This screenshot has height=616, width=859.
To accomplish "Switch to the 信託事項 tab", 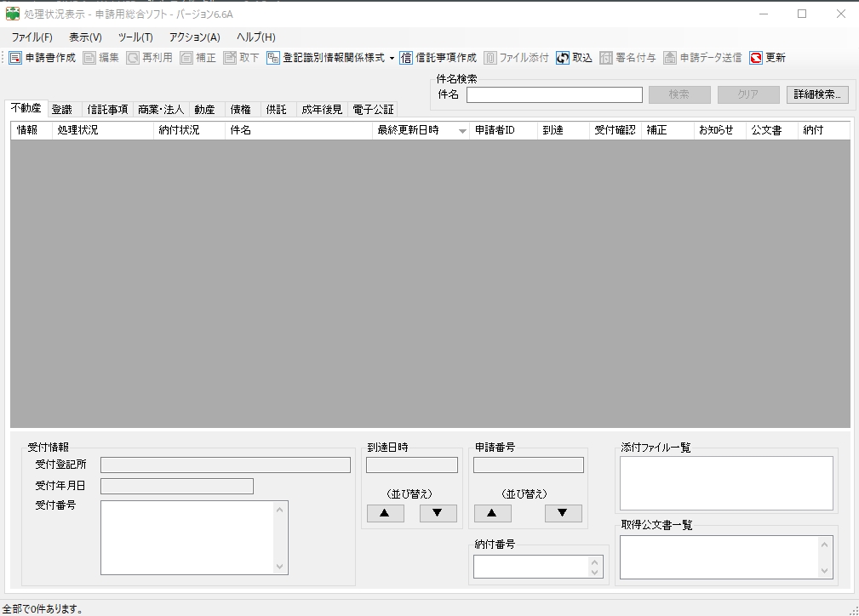I will [x=107, y=110].
